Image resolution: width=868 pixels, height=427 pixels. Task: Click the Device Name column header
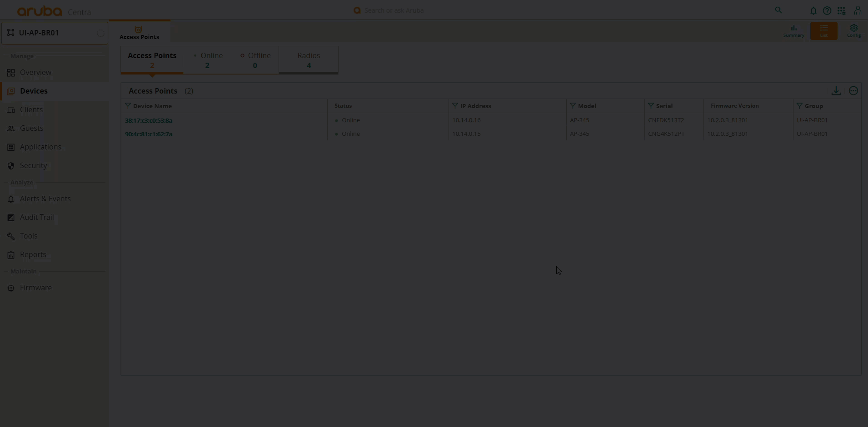coord(152,106)
